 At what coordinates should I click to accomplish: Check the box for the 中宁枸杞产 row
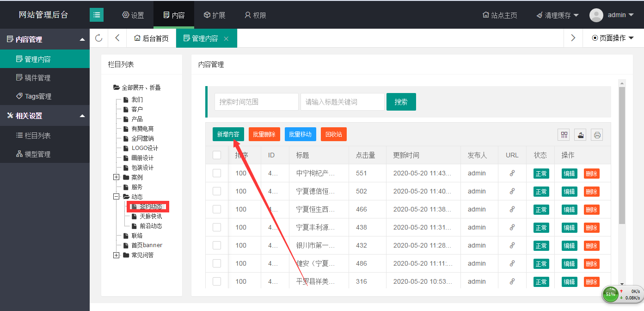click(217, 173)
